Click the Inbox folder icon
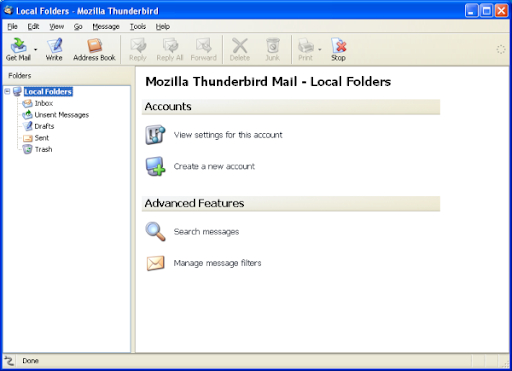This screenshot has width=512, height=371. [27, 103]
